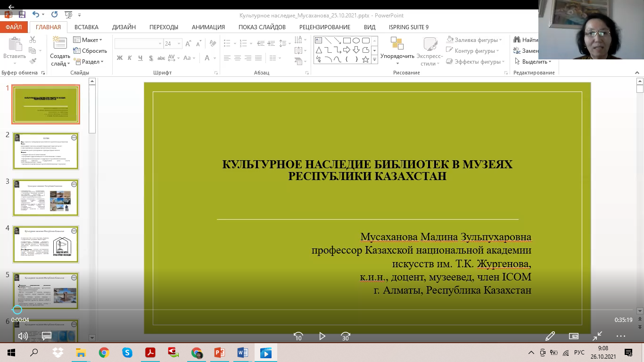Click the subtitles captions icon
The width and height of the screenshot is (644, 362).
click(47, 336)
